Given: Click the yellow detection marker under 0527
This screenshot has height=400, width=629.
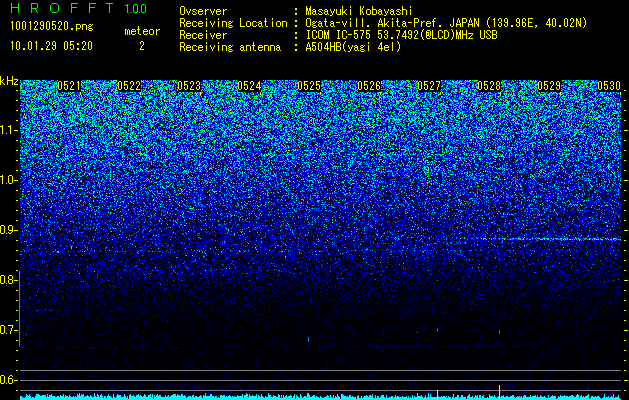Looking at the screenshot, I should [437, 395].
